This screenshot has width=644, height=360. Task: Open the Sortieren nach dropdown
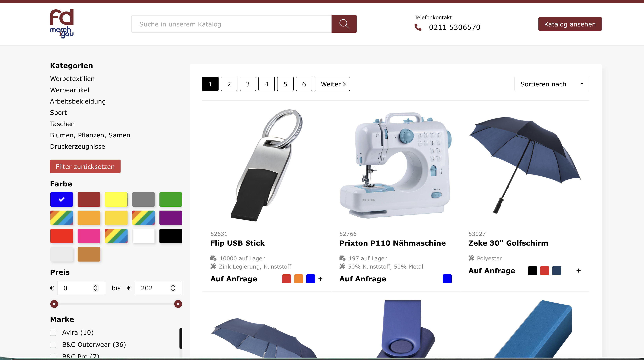(551, 84)
